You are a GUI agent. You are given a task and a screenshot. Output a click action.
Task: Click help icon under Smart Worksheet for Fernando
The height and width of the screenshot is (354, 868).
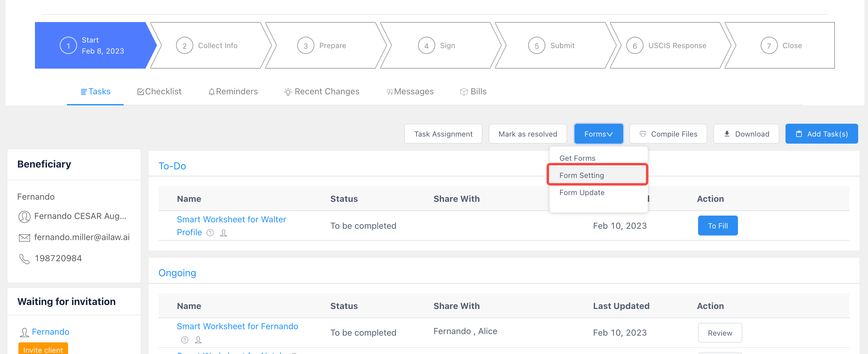pyautogui.click(x=185, y=340)
